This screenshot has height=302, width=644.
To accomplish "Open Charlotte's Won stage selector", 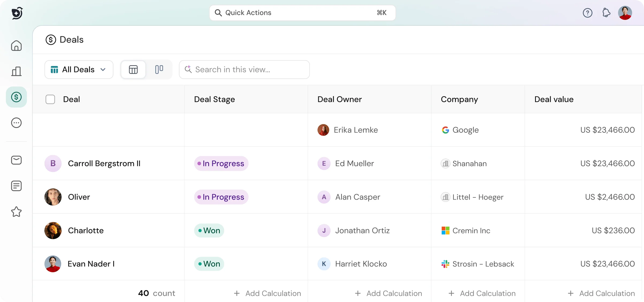I will tap(209, 231).
